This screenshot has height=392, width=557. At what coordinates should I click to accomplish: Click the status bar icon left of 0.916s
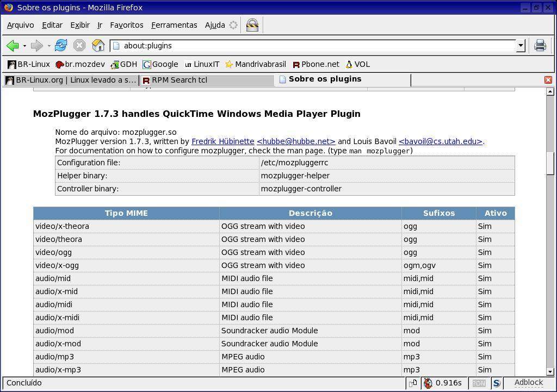pyautogui.click(x=413, y=383)
